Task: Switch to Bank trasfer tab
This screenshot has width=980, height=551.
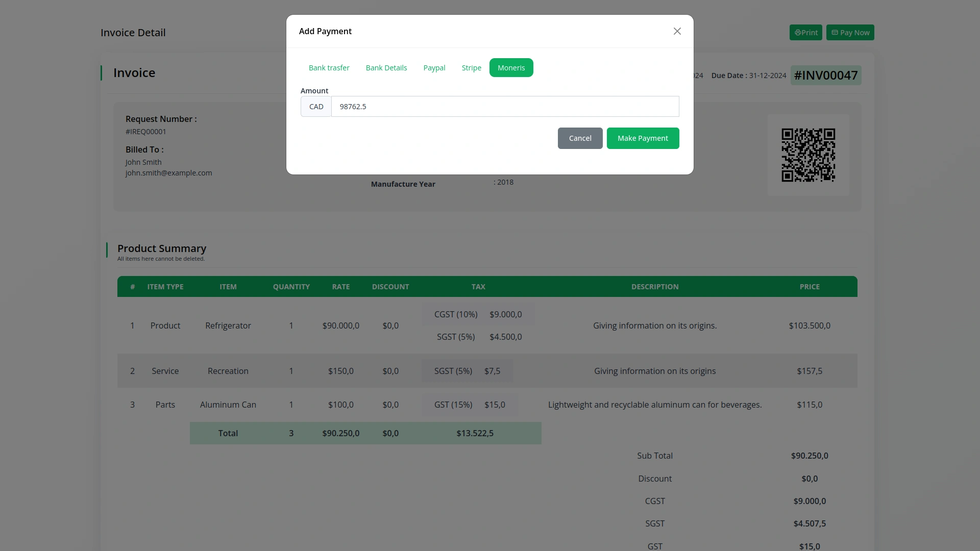Action: click(329, 68)
